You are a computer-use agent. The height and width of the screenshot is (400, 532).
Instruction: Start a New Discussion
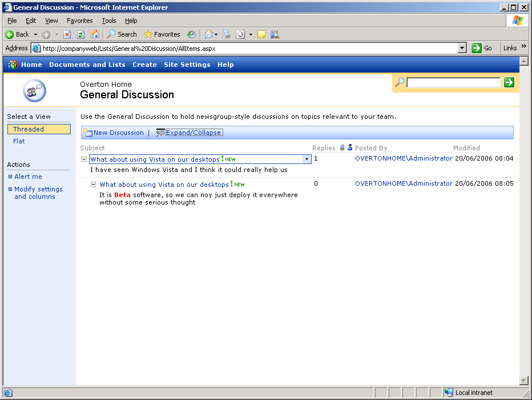[119, 133]
